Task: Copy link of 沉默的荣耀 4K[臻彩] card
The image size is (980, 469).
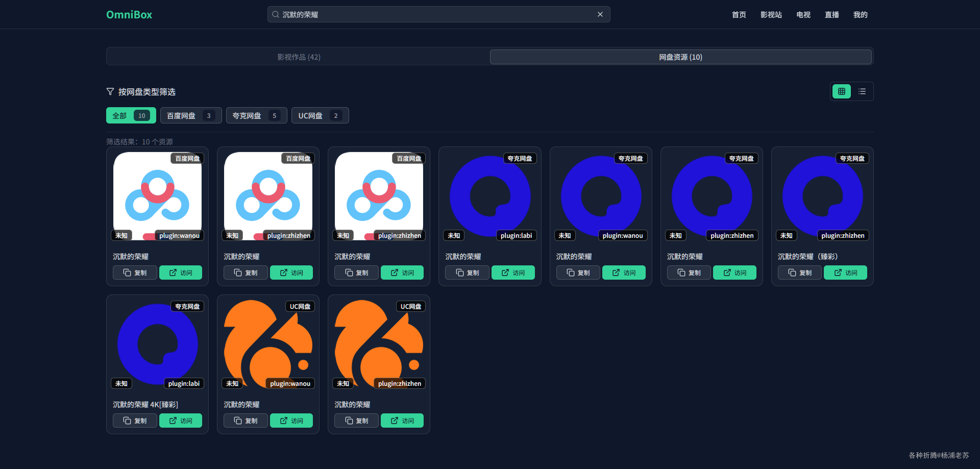Action: [x=135, y=421]
